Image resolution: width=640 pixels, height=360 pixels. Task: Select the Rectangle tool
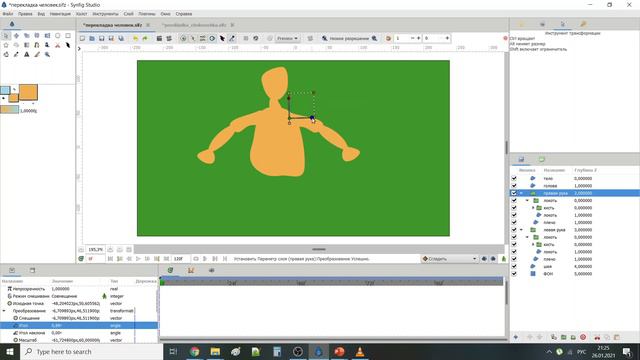(68, 36)
